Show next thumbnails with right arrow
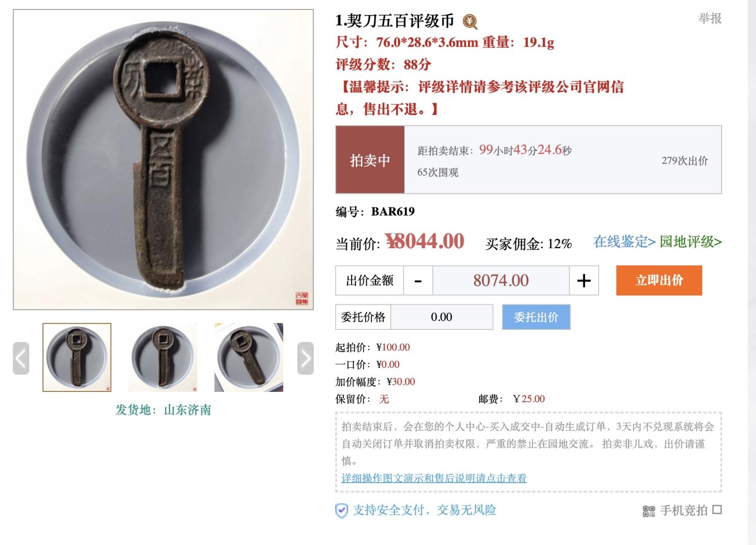This screenshot has height=545, width=756. tap(306, 358)
